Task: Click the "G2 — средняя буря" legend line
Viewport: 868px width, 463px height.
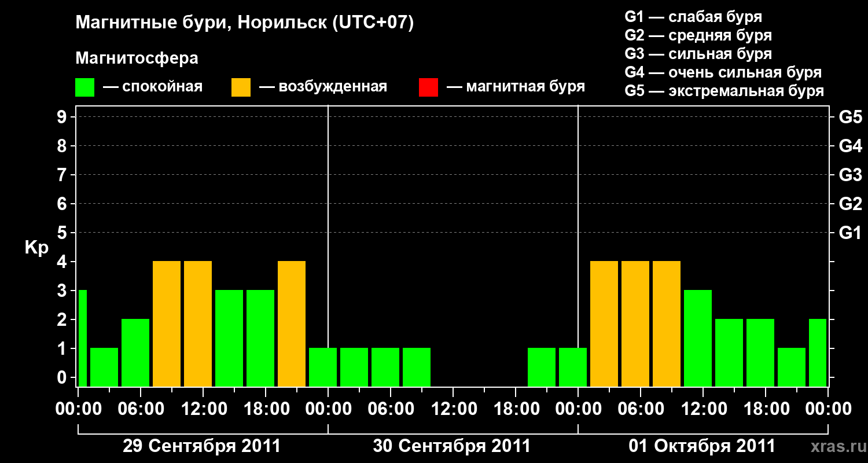Action: (x=698, y=35)
